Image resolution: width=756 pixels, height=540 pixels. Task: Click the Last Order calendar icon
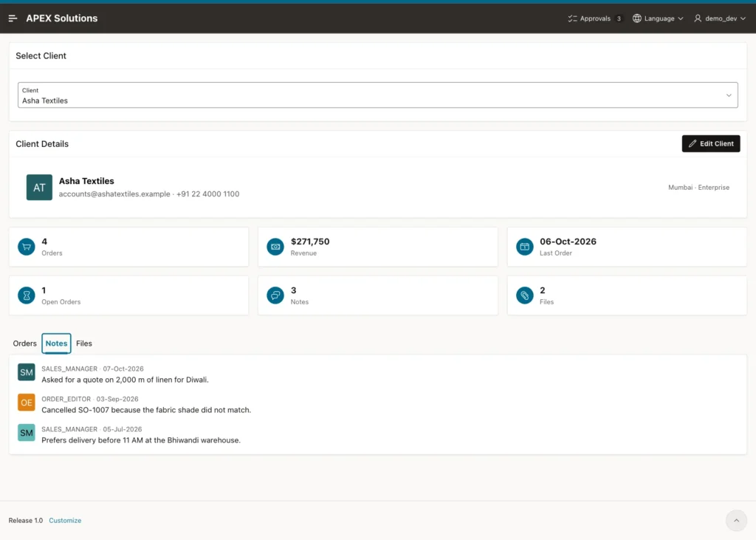(x=525, y=247)
